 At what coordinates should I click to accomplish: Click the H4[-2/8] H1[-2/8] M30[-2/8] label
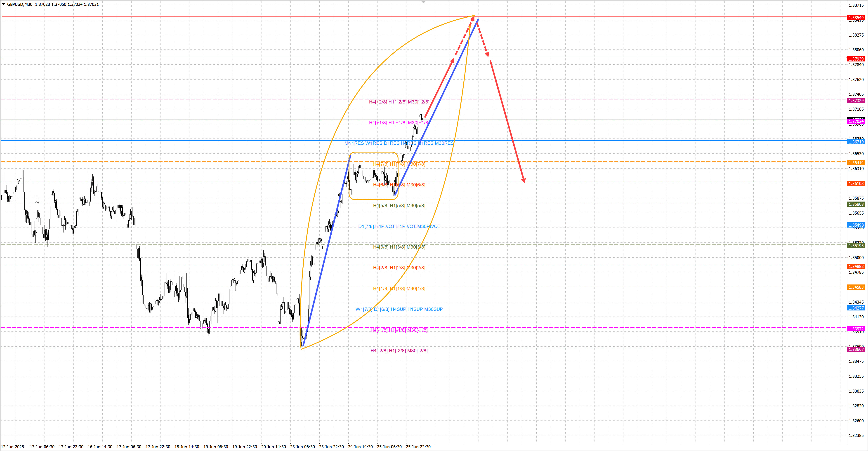point(399,351)
